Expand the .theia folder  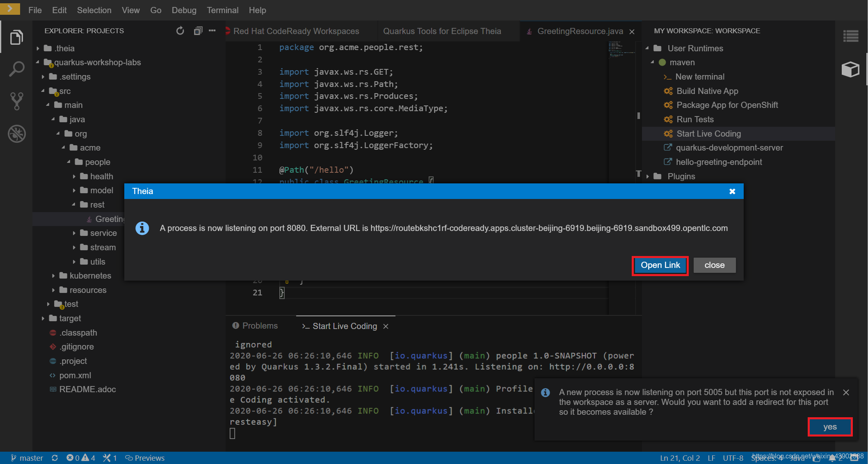point(38,48)
